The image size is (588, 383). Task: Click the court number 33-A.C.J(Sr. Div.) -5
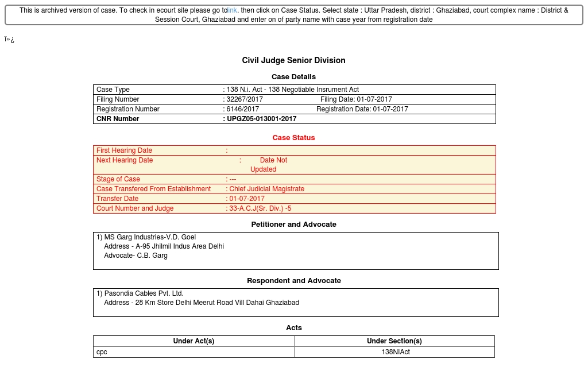(260, 208)
